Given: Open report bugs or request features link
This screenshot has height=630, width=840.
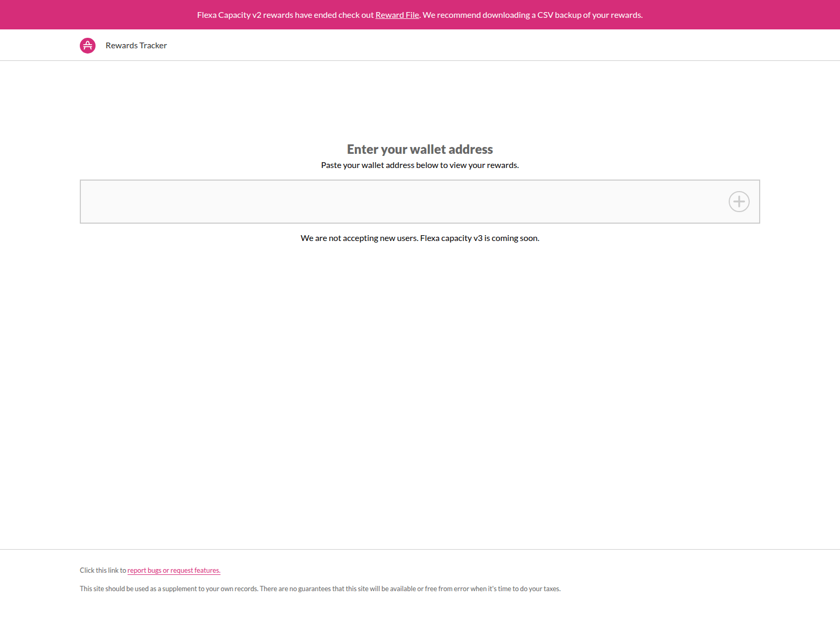Looking at the screenshot, I should click(x=174, y=571).
